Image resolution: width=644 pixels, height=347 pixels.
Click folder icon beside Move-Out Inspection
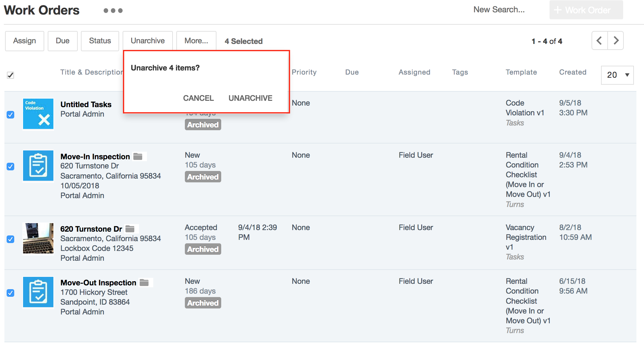coord(144,283)
